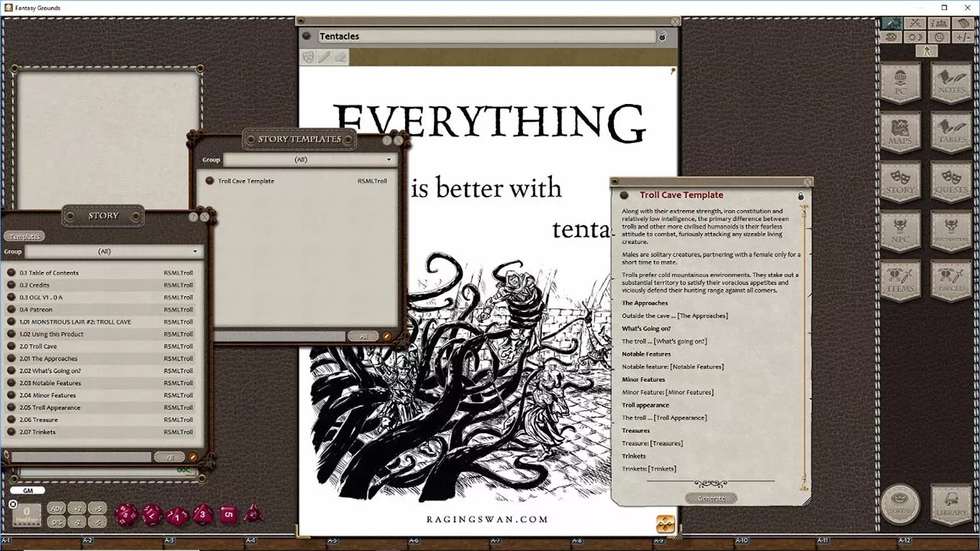Image resolution: width=980 pixels, height=551 pixels.
Task: Select the eraser tool in Tentacles window
Action: (341, 57)
